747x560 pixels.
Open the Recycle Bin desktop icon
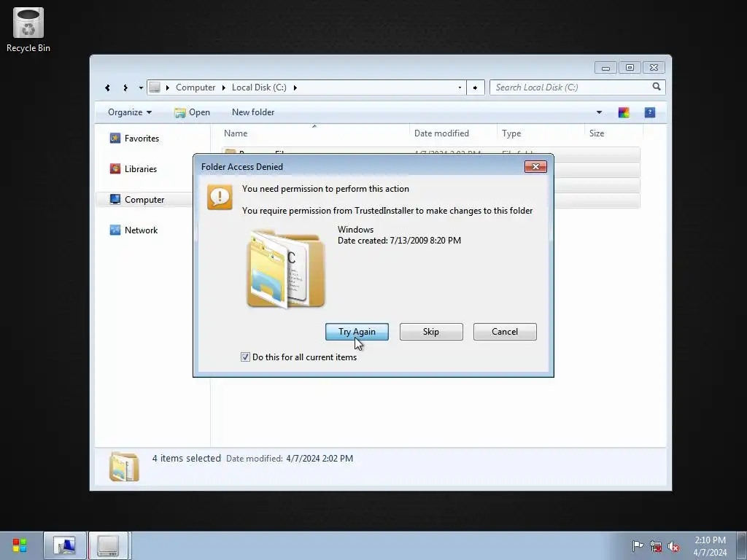(28, 29)
